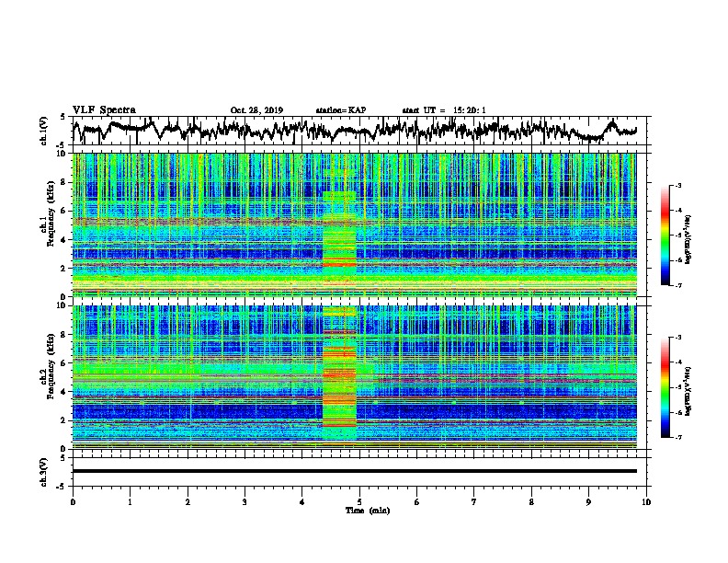This screenshot has height=563, width=728.
Task: Click time axis tick label "1"
Action: click(130, 502)
